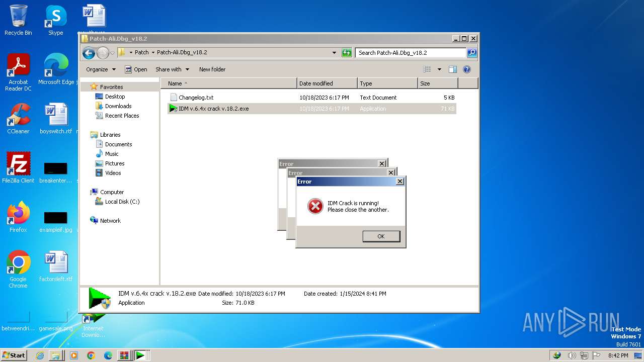Screen dimensions: 644x362
Task: Change the view icon in Explorer
Action: tap(427, 69)
